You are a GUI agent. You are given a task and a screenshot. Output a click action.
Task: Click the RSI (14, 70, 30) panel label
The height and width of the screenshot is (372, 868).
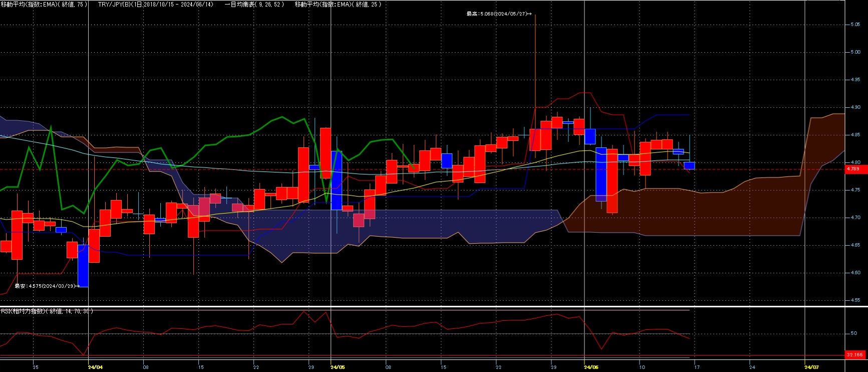47,311
